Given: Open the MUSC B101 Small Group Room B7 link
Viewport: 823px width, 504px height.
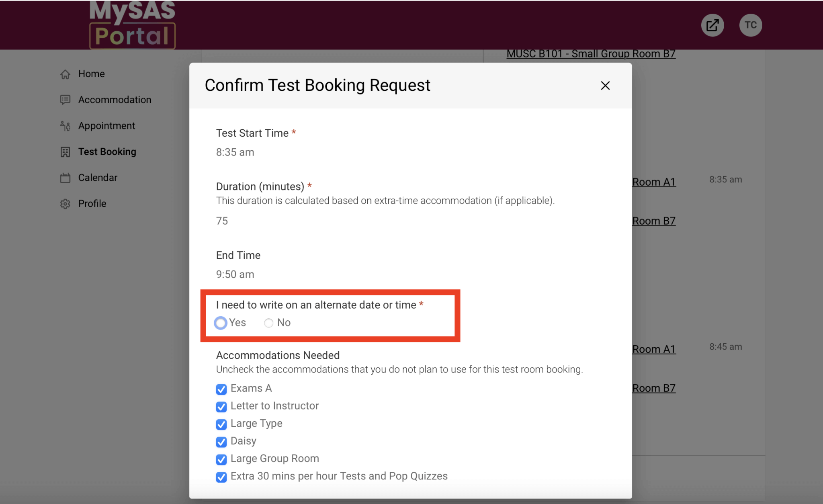Looking at the screenshot, I should 591,53.
